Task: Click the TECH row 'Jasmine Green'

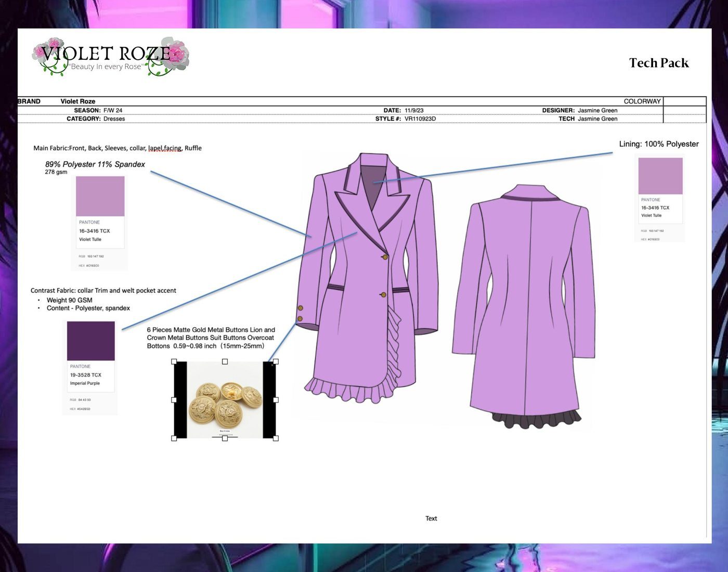Action: (597, 119)
